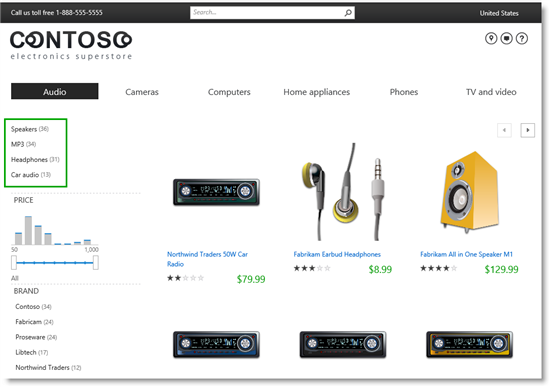Viewport: 550px width, 387px height.
Task: Open Northwind Traders 50W Car Radio link
Action: (207, 259)
